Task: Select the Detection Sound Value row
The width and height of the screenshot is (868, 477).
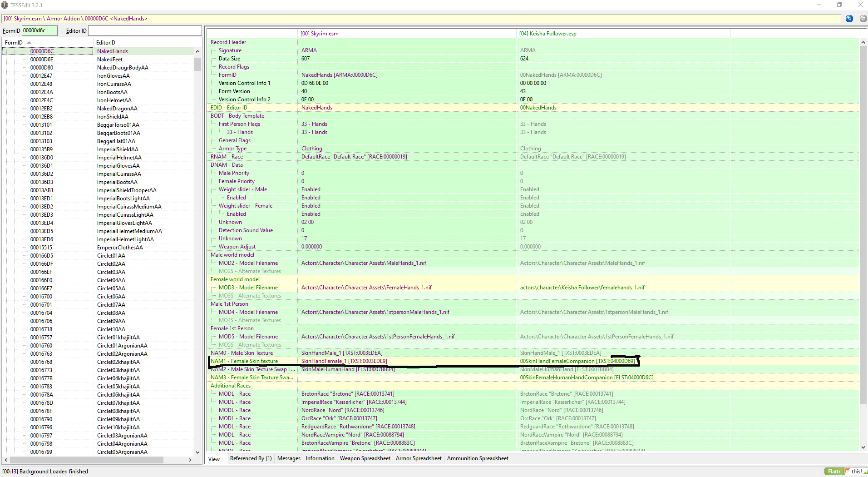Action: point(533,230)
